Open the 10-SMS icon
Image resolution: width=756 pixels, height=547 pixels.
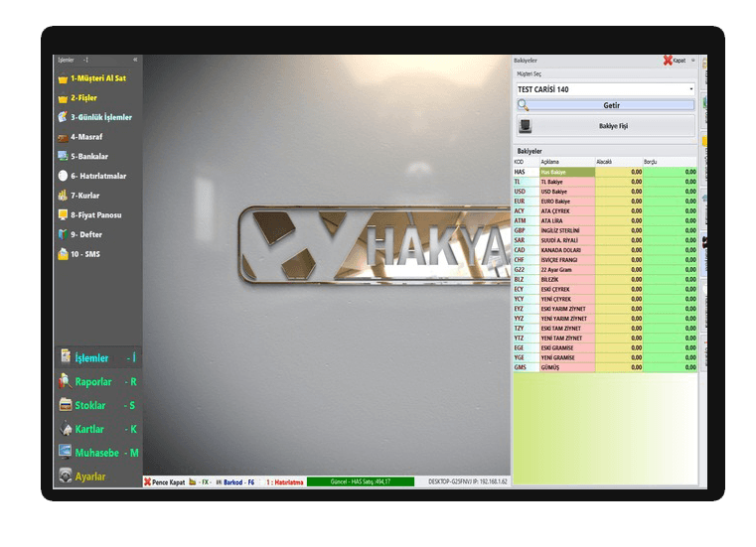[63, 254]
